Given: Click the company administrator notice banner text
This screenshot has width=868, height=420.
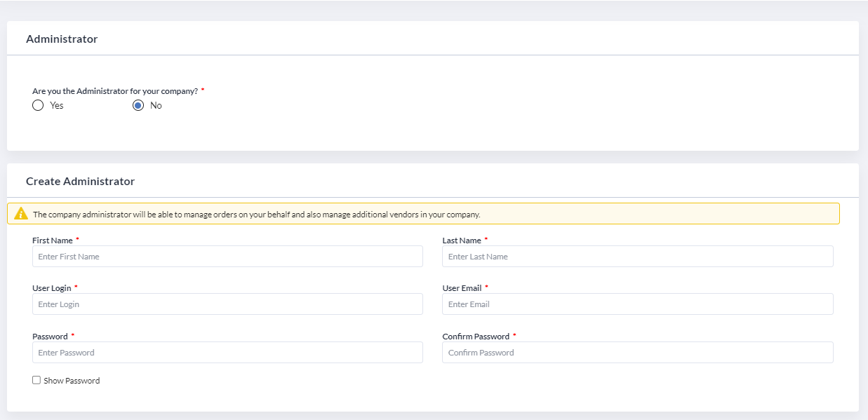Looking at the screenshot, I should [x=257, y=215].
